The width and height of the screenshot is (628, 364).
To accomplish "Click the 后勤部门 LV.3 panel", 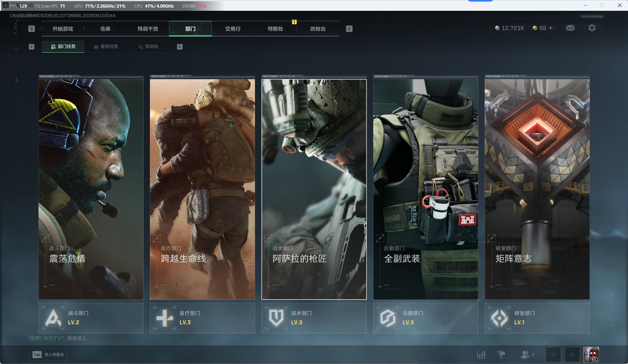I will pos(426,318).
